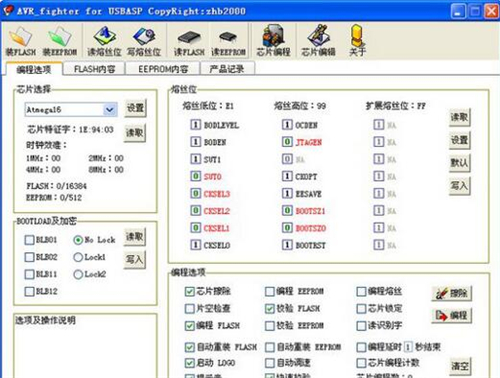Open the 关于 about icon
This screenshot has width=500, height=378.
(x=357, y=41)
